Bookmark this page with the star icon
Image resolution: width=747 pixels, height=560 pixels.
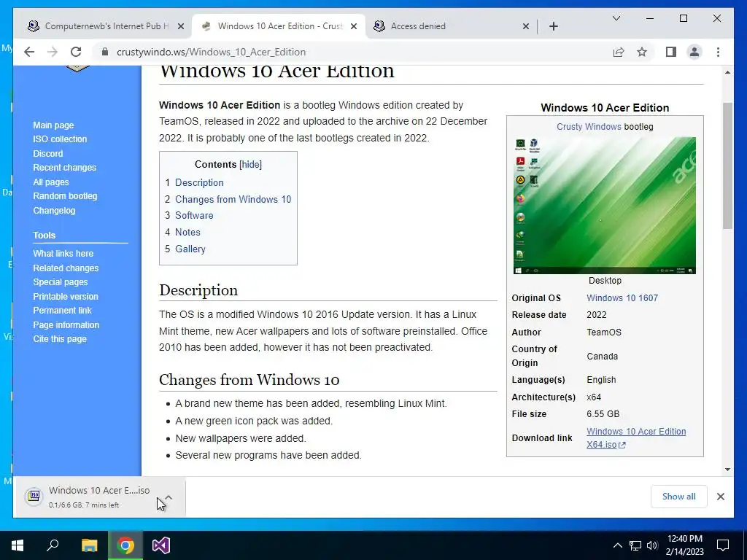[642, 52]
